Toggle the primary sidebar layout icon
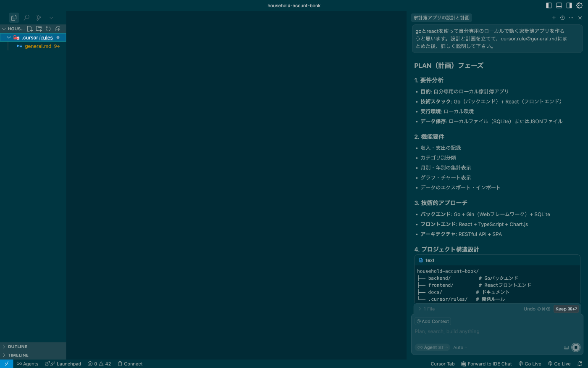This screenshot has width=588, height=368. pyautogui.click(x=549, y=5)
